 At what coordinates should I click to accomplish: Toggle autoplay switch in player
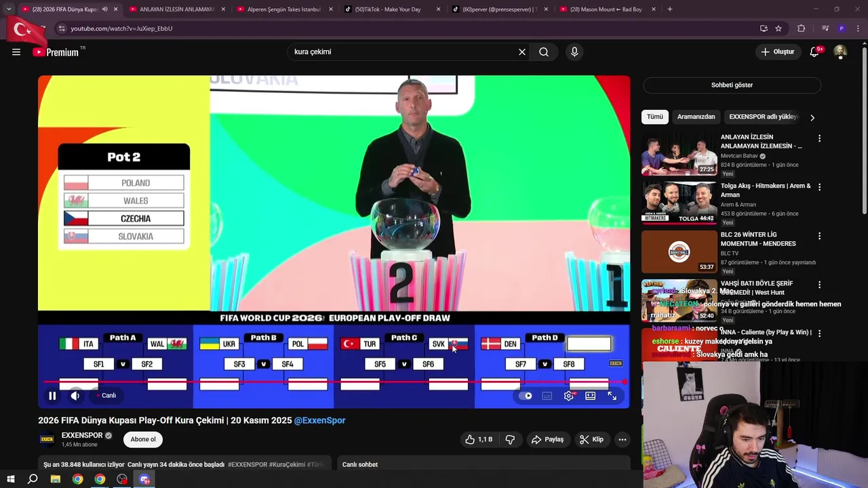click(x=526, y=396)
